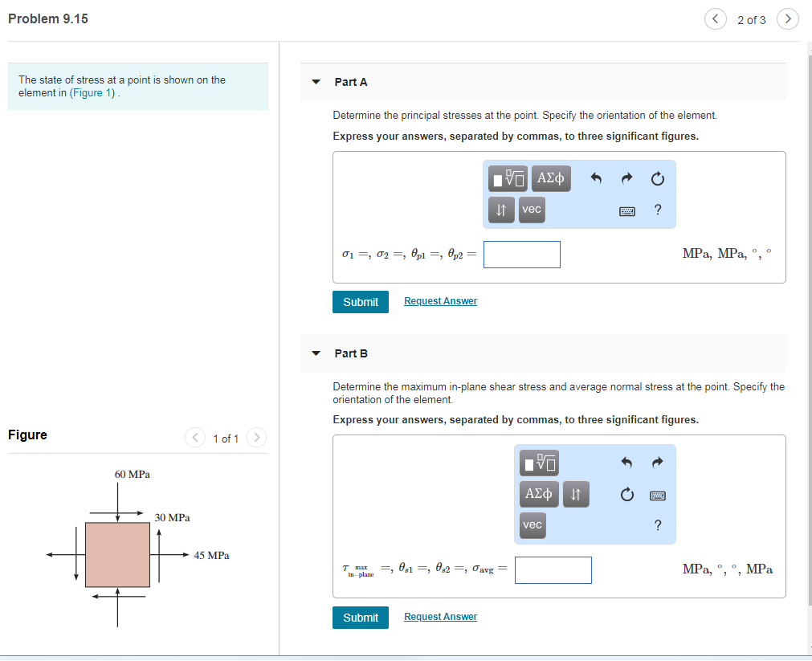Click the '45 MPa' figure label
This screenshot has height=661, width=812.
pos(212,555)
